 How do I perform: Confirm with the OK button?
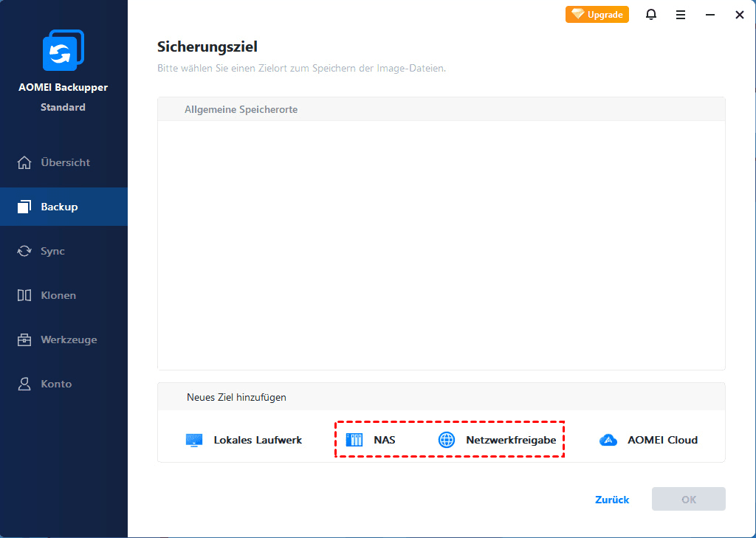pyautogui.click(x=689, y=500)
